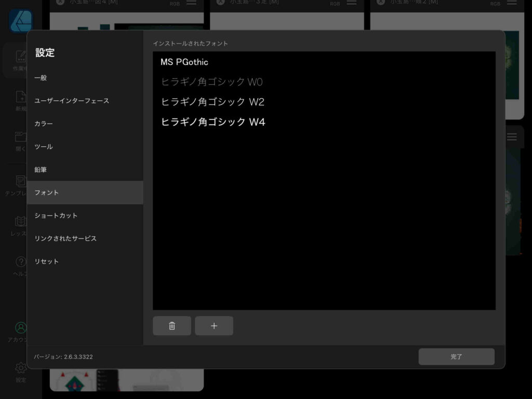This screenshot has width=532, height=399.
Task: Open the ショートカット settings section
Action: point(85,216)
